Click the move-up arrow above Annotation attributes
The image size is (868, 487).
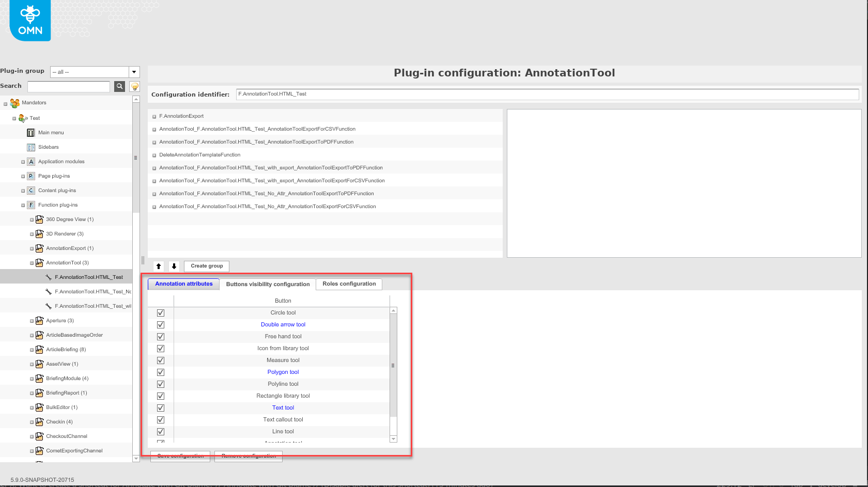pyautogui.click(x=158, y=266)
